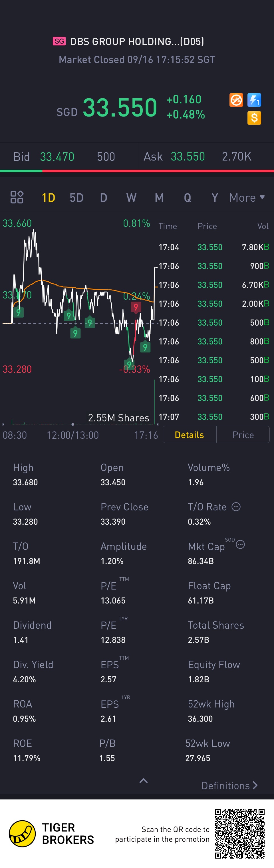Screen dimensions: 274x868
Task: Tap the red 9 indicator marker on chart
Action: pos(136,307)
